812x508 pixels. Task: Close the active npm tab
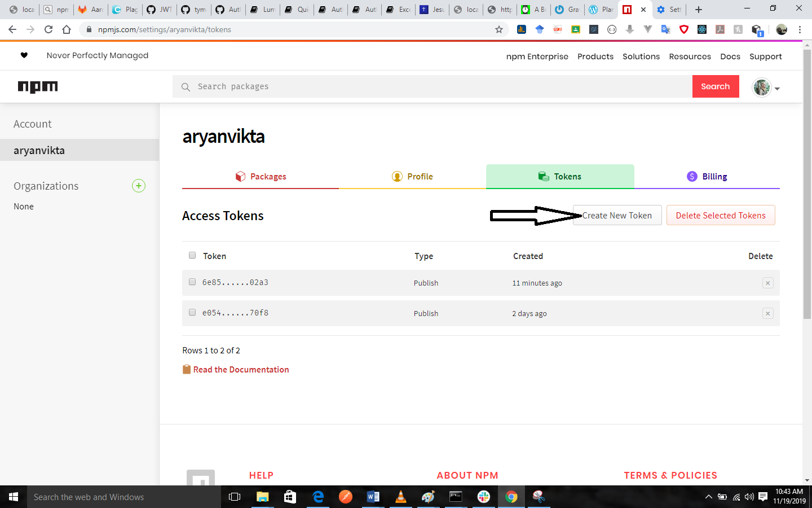[643, 10]
